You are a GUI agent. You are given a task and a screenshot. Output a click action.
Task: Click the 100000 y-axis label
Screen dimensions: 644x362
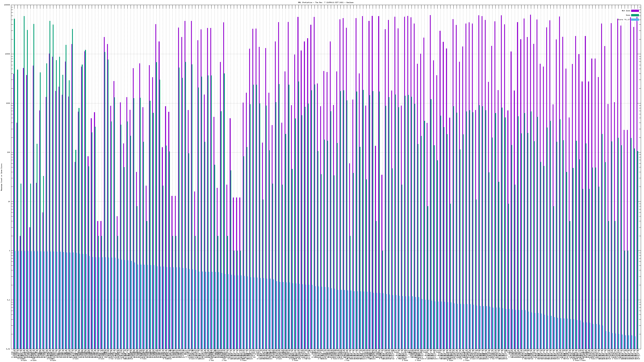point(7,5)
